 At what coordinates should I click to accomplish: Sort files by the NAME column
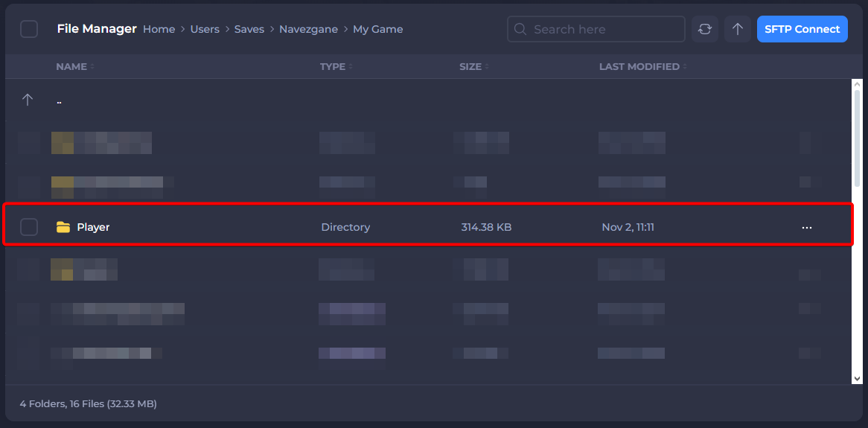pyautogui.click(x=71, y=66)
